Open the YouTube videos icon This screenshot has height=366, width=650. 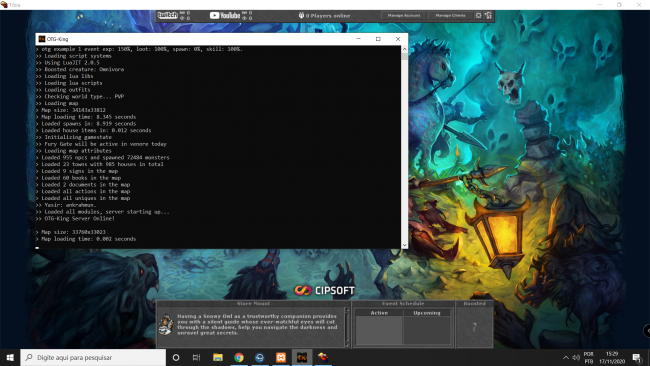(225, 16)
